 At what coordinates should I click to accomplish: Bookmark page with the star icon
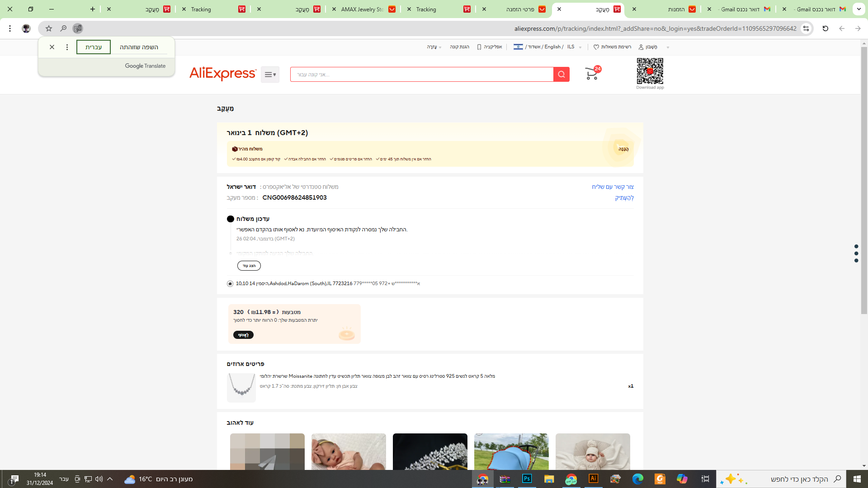tap(49, 28)
